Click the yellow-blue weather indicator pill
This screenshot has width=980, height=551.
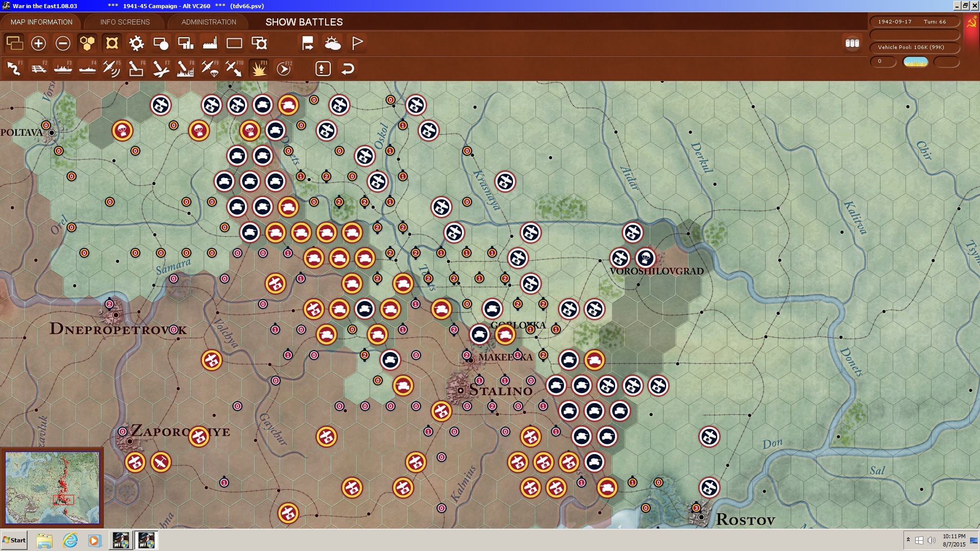(x=916, y=62)
